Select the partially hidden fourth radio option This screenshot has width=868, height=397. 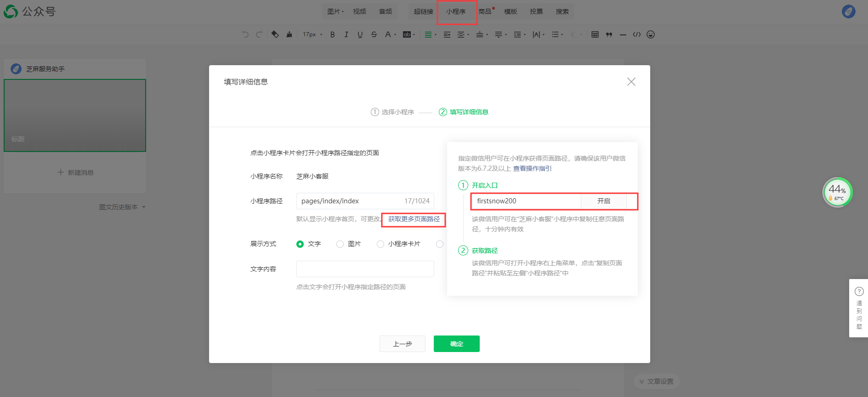(x=440, y=244)
